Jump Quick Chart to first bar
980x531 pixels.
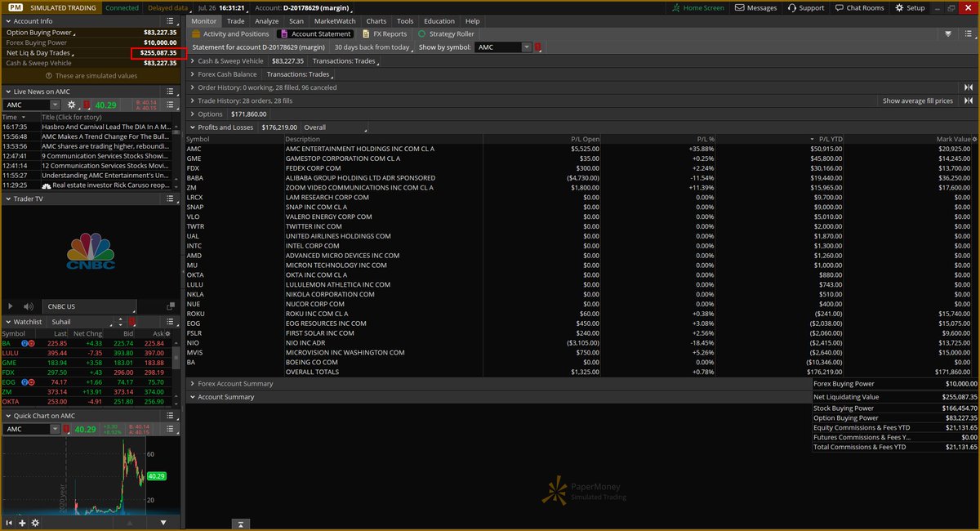pyautogui.click(x=10, y=523)
